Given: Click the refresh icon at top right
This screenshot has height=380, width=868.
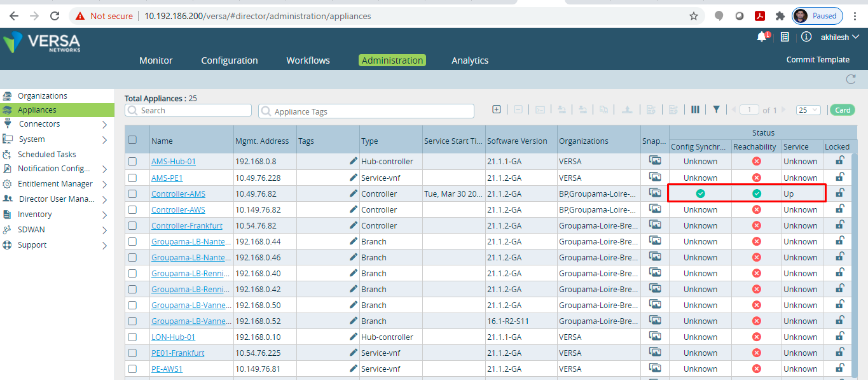Looking at the screenshot, I should (850, 79).
